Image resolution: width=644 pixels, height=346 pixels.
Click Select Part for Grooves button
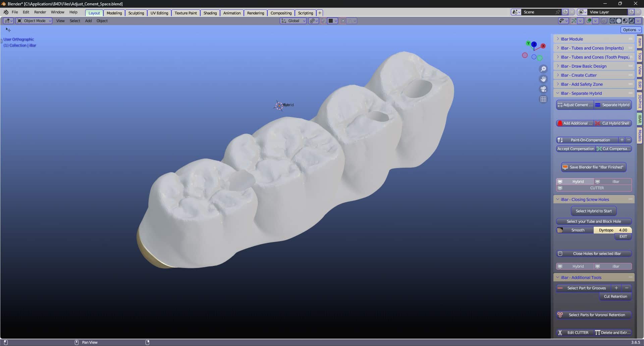[x=583, y=288]
